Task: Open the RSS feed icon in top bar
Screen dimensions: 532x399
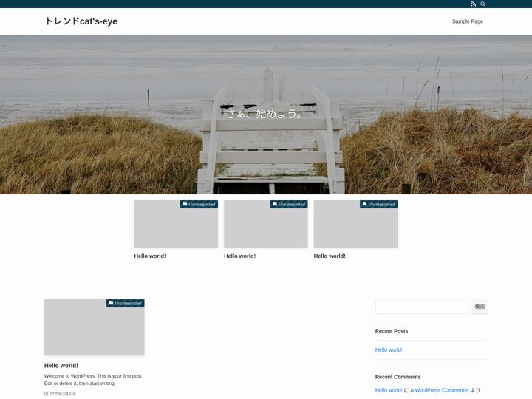Action: (x=473, y=4)
